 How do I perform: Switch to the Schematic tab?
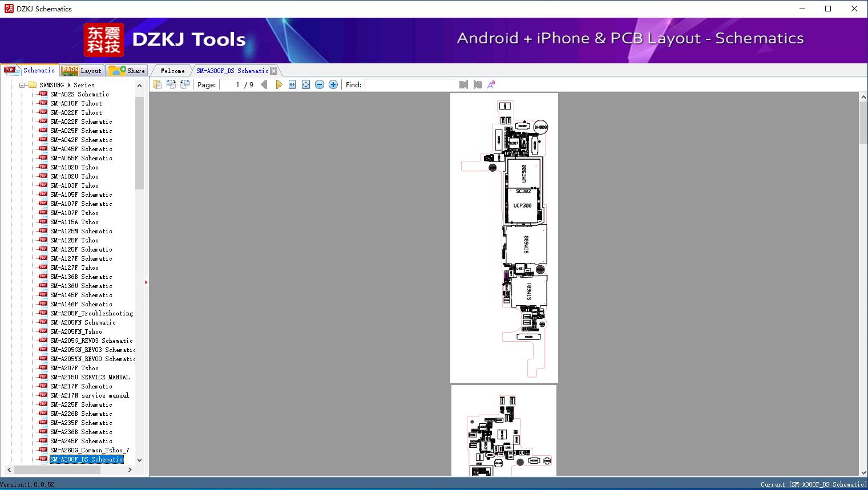click(x=30, y=70)
